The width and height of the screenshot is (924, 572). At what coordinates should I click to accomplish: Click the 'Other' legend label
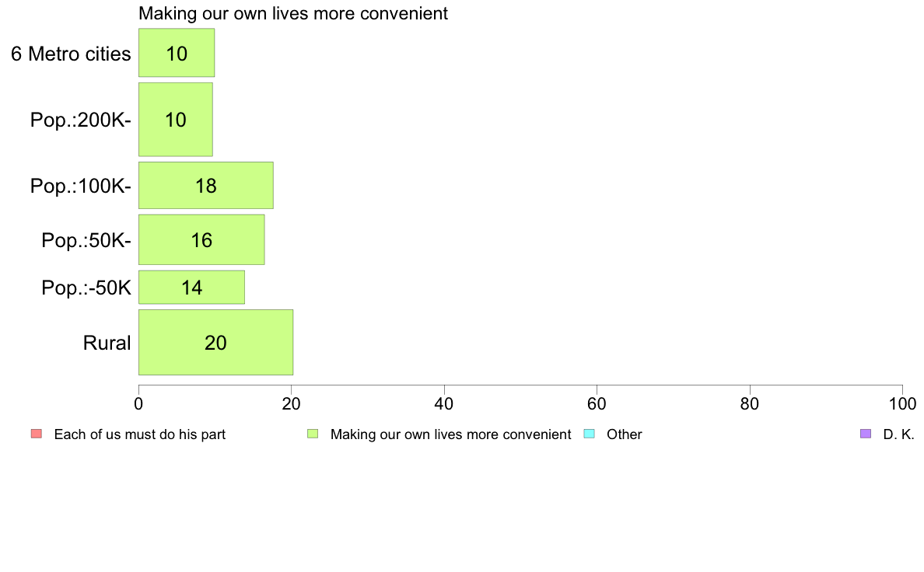(x=624, y=434)
